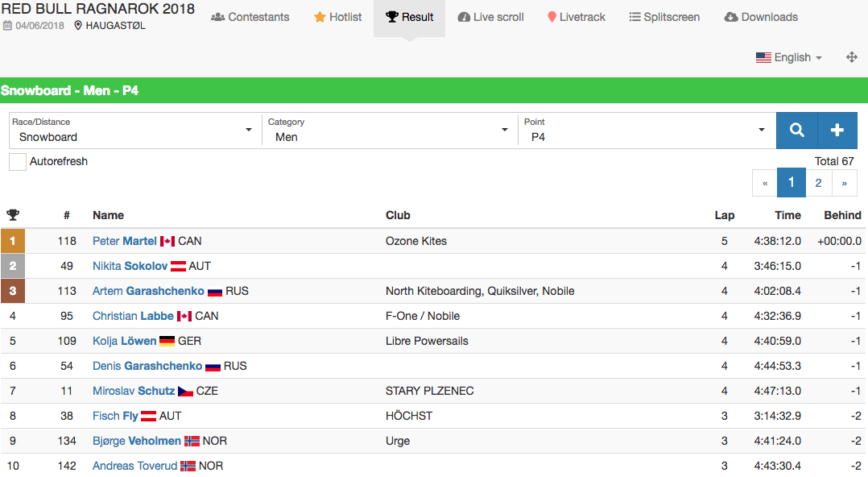Open the English language dropdown
Screen dimensions: 868x477
(789, 58)
